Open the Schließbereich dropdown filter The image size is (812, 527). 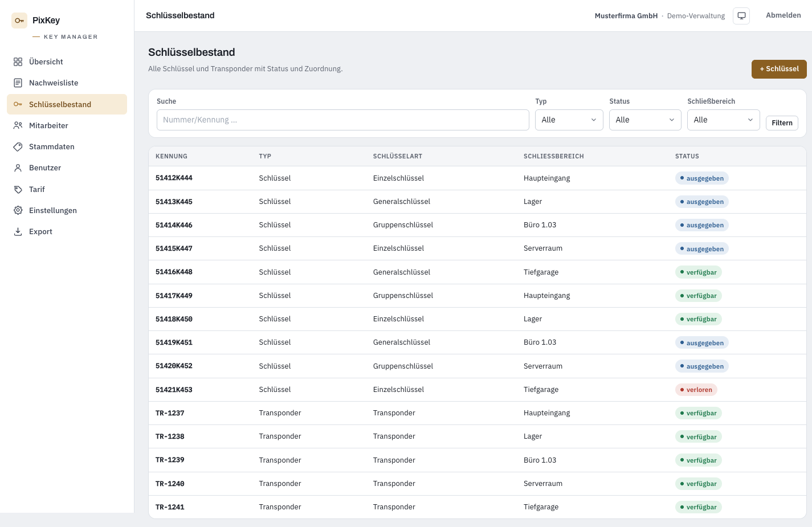(723, 120)
